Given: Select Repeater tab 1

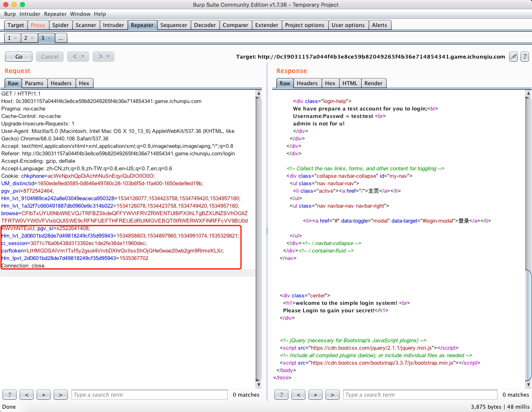Looking at the screenshot, I should click(x=9, y=38).
